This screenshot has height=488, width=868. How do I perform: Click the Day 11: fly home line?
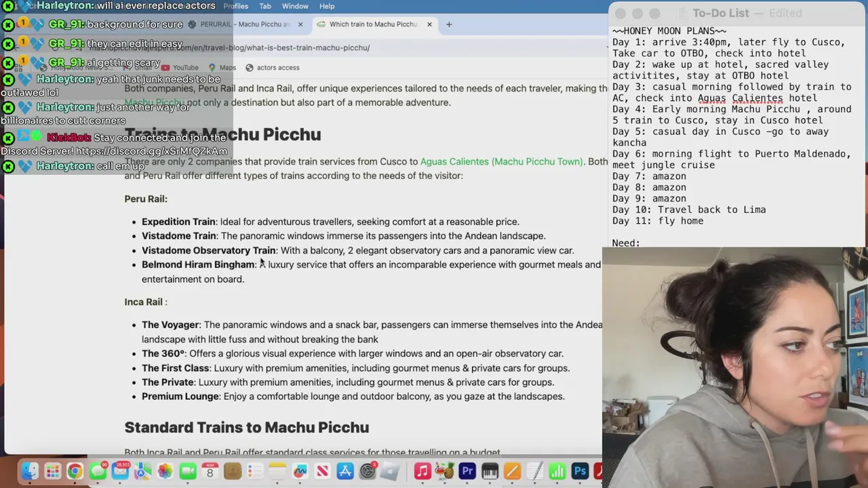click(x=658, y=221)
